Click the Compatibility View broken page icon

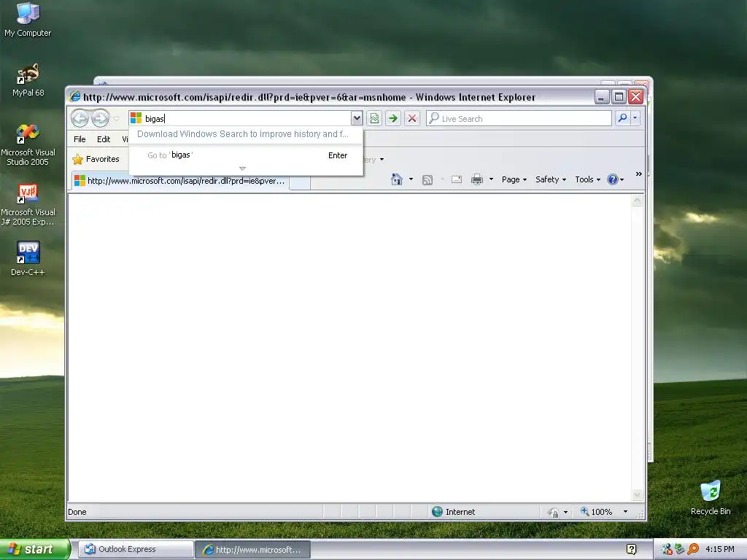click(374, 119)
